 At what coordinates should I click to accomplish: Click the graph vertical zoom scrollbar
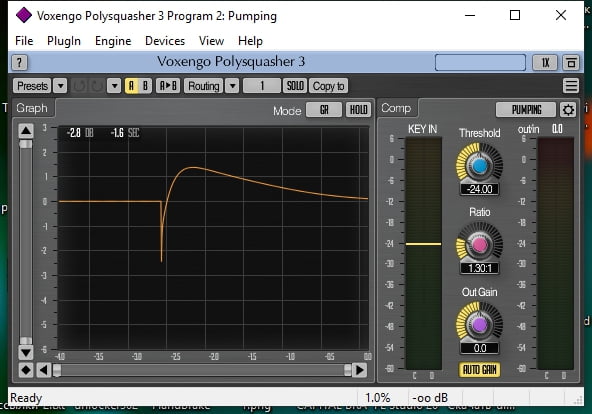tap(26, 242)
